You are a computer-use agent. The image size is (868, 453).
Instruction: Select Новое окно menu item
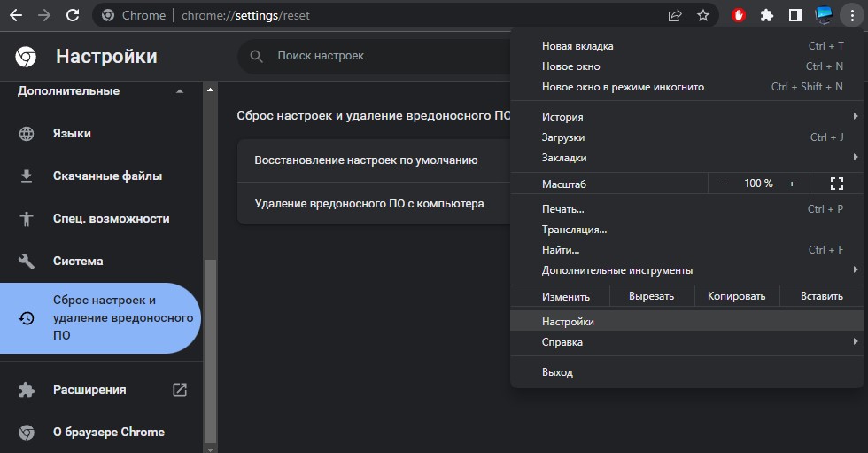tap(686, 66)
